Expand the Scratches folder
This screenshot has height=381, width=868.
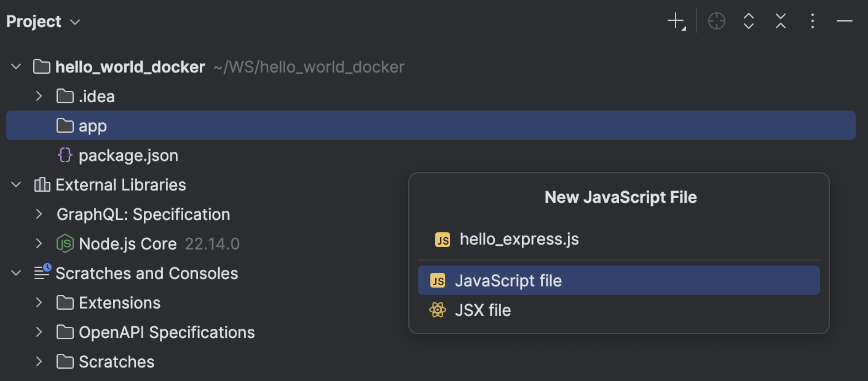coord(39,362)
